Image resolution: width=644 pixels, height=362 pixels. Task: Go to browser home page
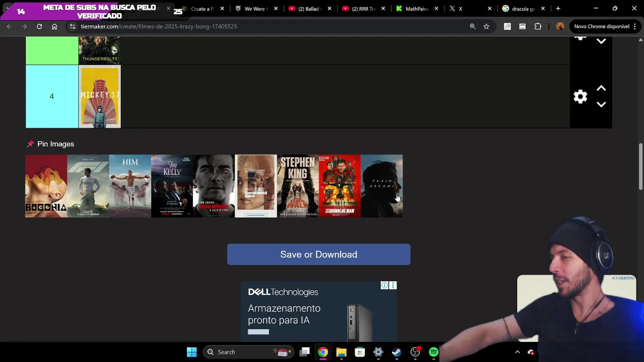pyautogui.click(x=54, y=27)
